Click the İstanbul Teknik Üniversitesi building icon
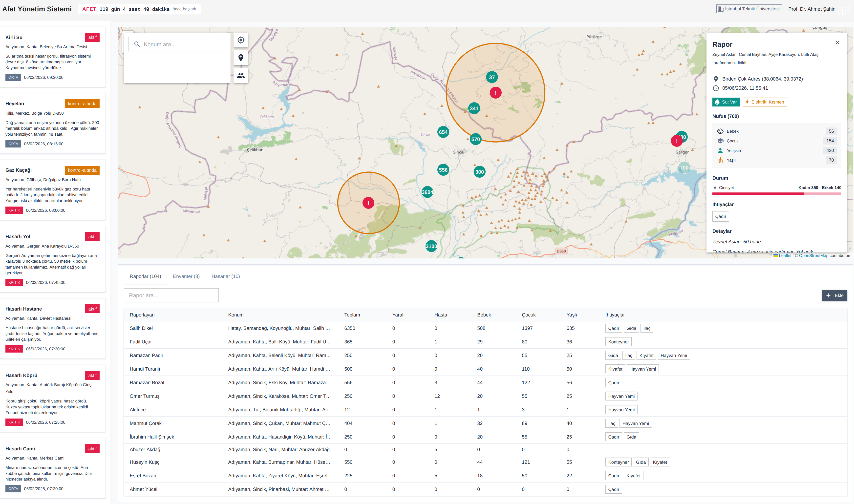Viewport: 854px width, 504px height. 721,9
